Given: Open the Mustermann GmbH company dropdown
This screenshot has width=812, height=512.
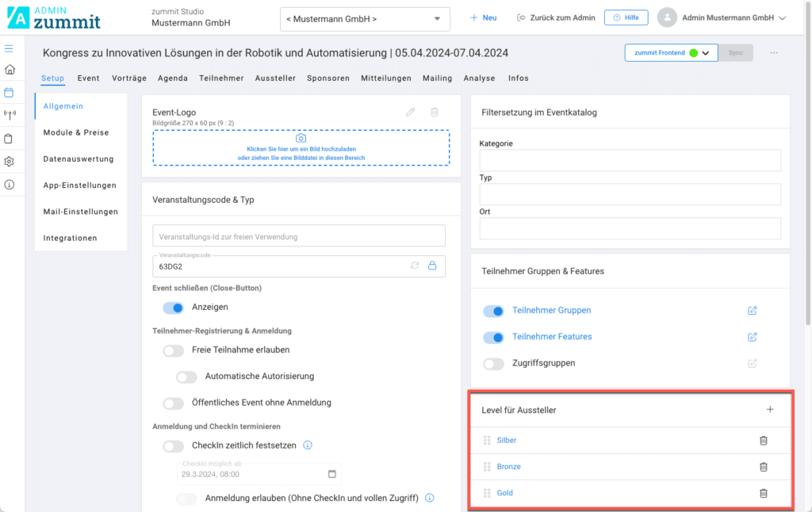Looking at the screenshot, I should (365, 18).
